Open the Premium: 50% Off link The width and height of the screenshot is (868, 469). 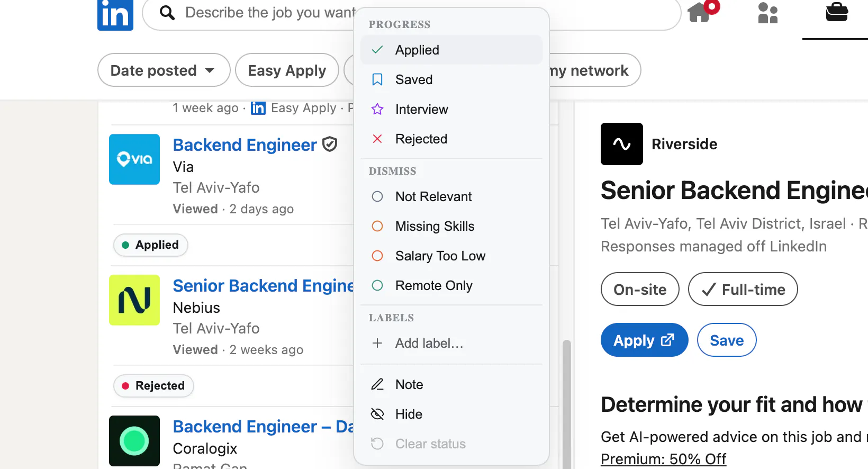[x=664, y=459]
